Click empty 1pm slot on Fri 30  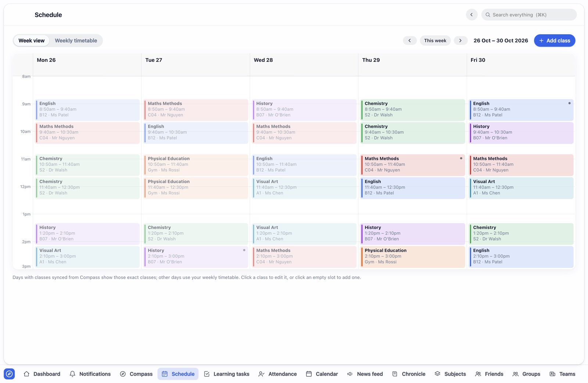point(521,218)
